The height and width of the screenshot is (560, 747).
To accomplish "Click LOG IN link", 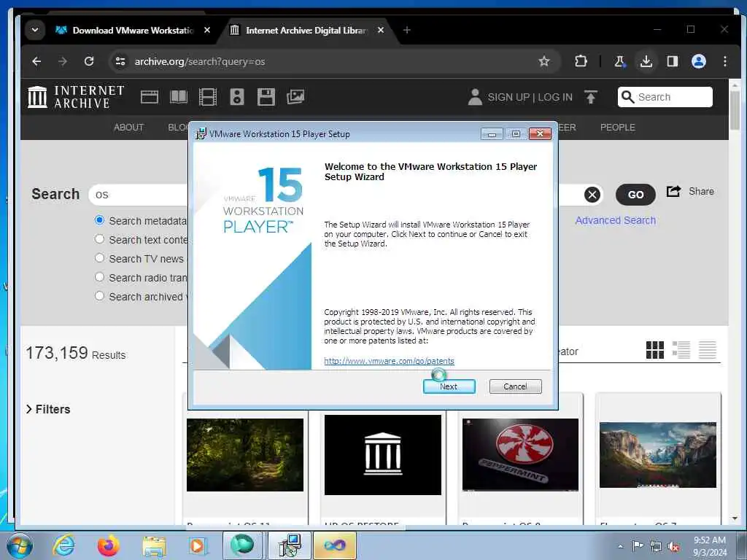I will [x=555, y=97].
